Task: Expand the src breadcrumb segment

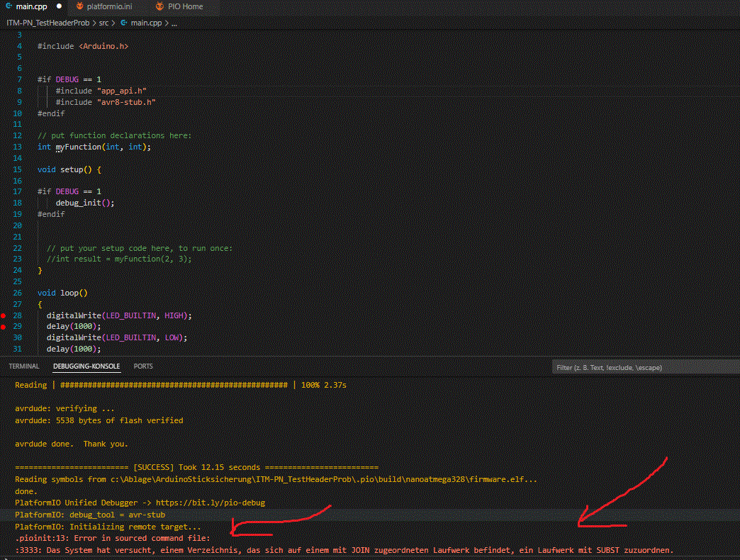Action: pyautogui.click(x=103, y=23)
